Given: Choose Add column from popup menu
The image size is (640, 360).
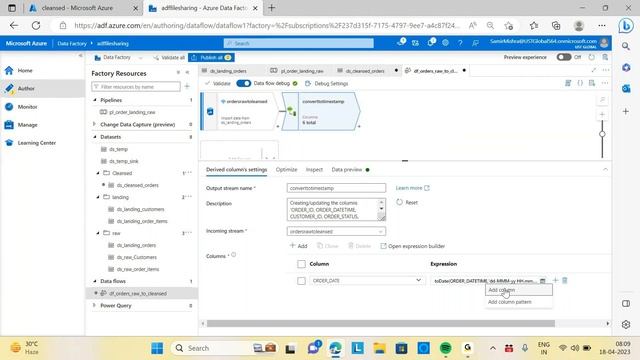Looking at the screenshot, I should tap(518, 290).
